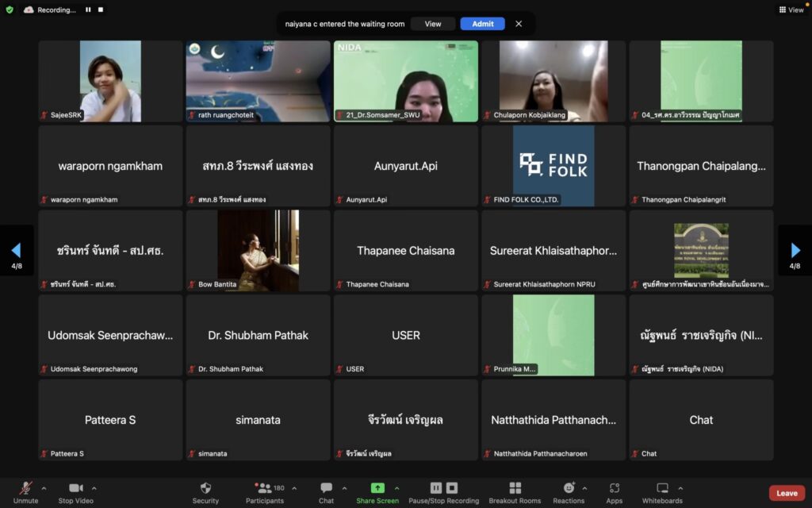Click the green Share Screen icon

tap(377, 488)
